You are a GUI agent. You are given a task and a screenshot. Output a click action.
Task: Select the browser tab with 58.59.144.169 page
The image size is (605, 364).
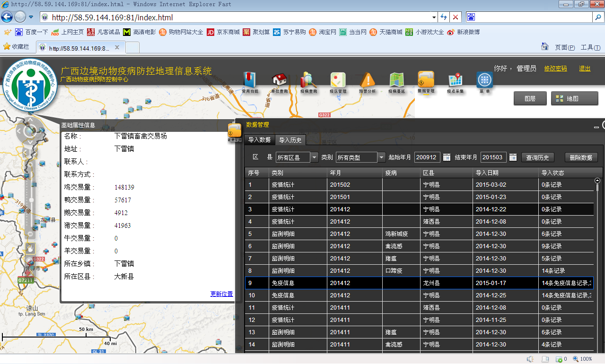pos(81,48)
